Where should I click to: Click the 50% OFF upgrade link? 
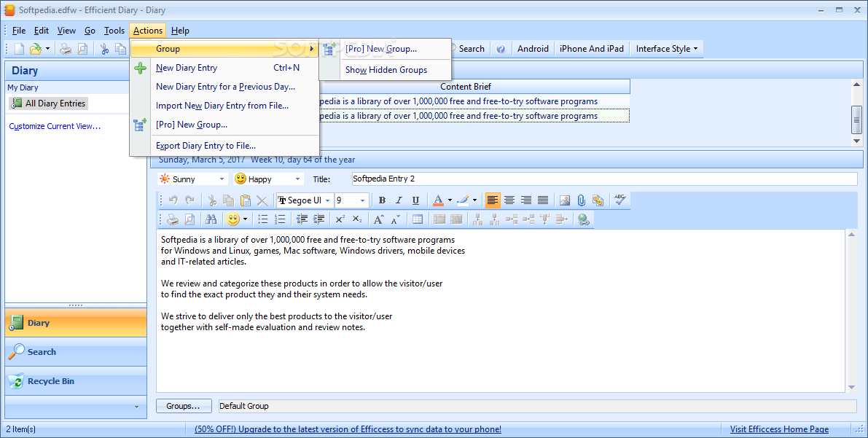coord(348,429)
